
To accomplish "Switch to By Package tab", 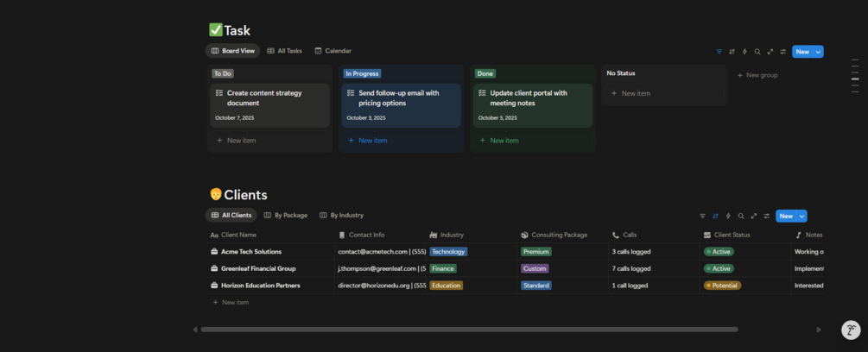I will tap(286, 215).
